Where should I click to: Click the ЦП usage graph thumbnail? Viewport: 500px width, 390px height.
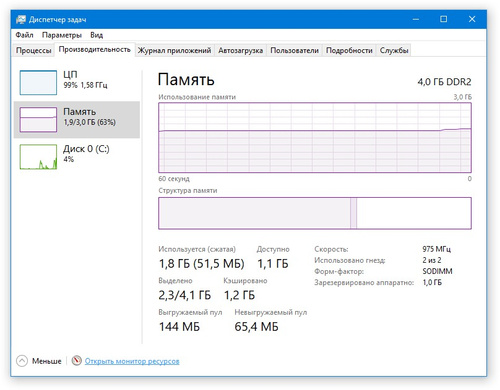[38, 82]
